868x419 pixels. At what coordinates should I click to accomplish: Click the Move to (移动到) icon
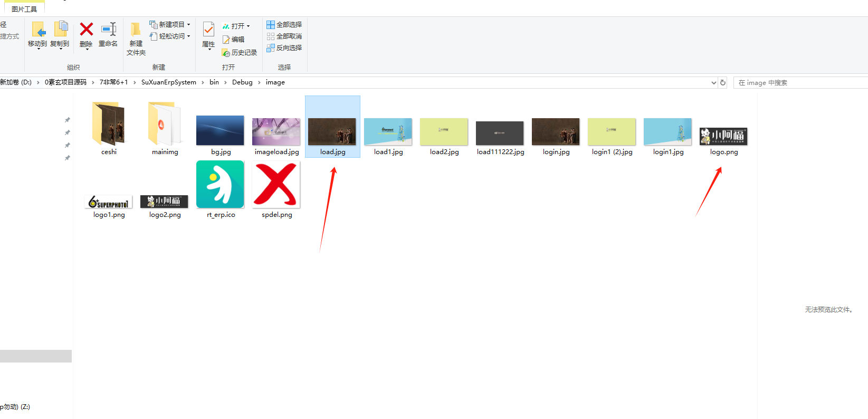(x=37, y=30)
